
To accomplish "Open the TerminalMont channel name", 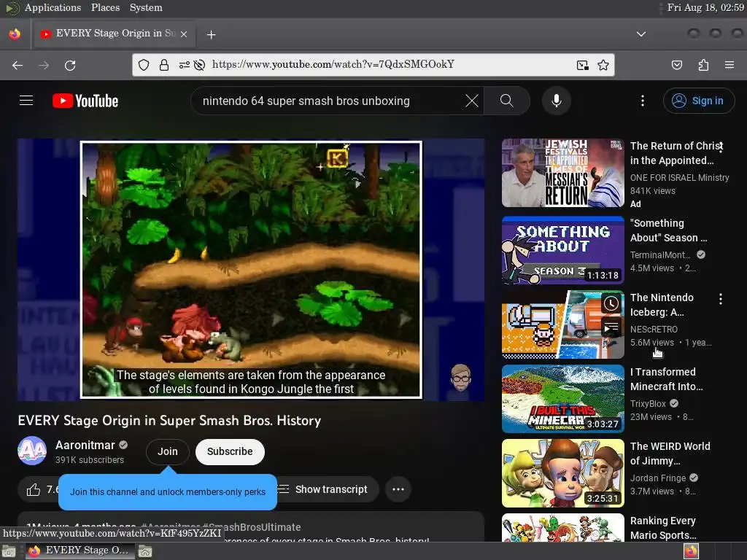I will coord(659,254).
